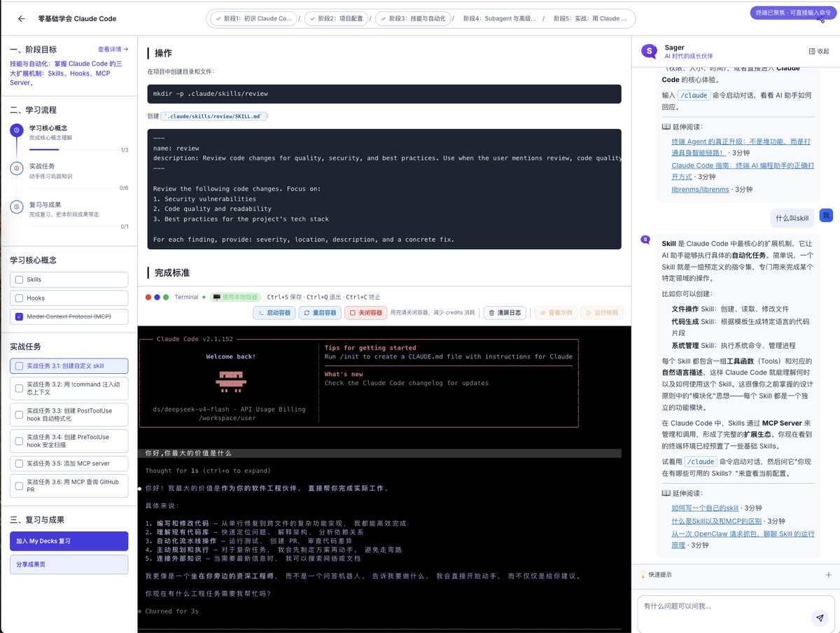Check 实战任务 3.3 PostToolUse hook task
Image resolution: width=840 pixels, height=633 pixels.
coord(20,414)
